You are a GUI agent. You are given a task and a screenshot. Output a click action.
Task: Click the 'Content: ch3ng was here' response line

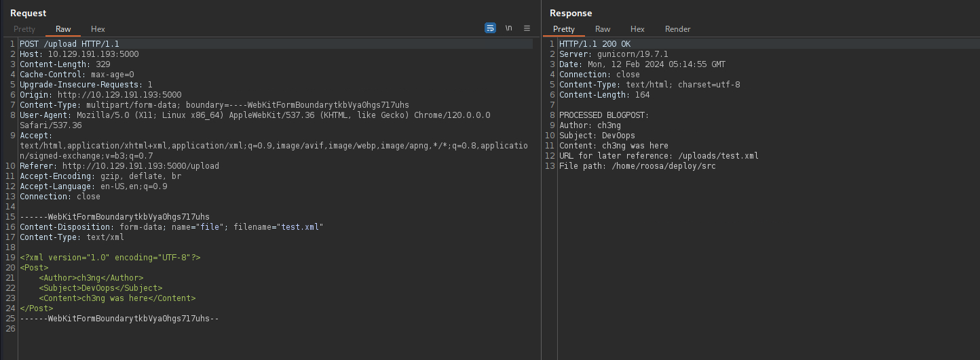coord(614,146)
